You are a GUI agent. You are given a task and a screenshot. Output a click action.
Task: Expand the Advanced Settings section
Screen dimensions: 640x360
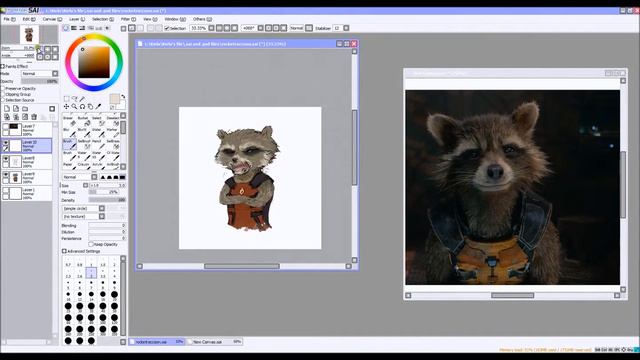pos(64,251)
